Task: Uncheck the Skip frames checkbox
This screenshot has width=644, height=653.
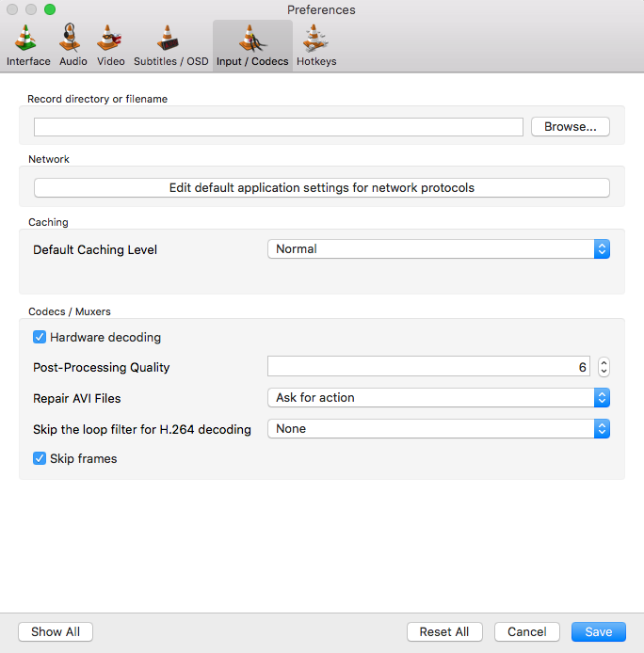Action: [x=40, y=458]
